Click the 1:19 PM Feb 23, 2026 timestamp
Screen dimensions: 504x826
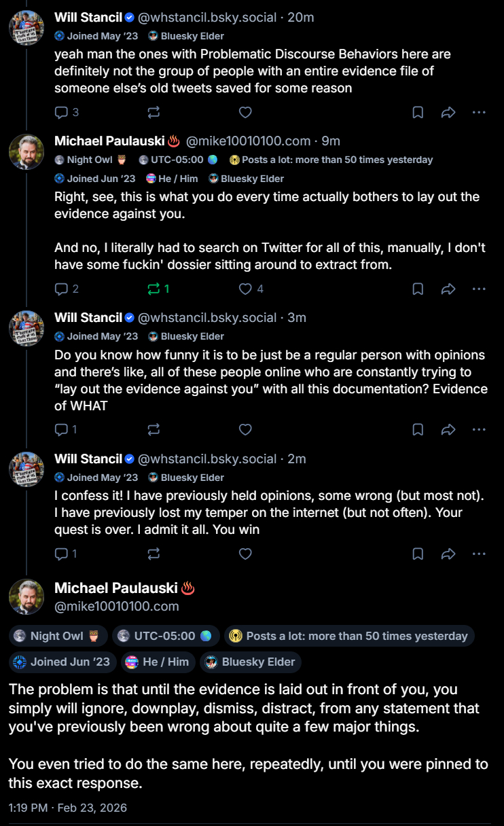tap(68, 808)
